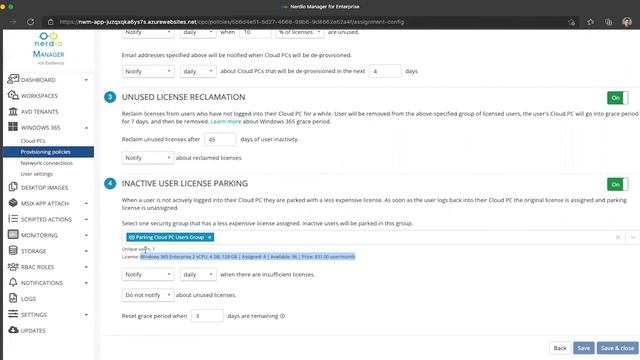The width and height of the screenshot is (640, 360).
Task: Click the Logs document icon
Action: [x=13, y=298]
